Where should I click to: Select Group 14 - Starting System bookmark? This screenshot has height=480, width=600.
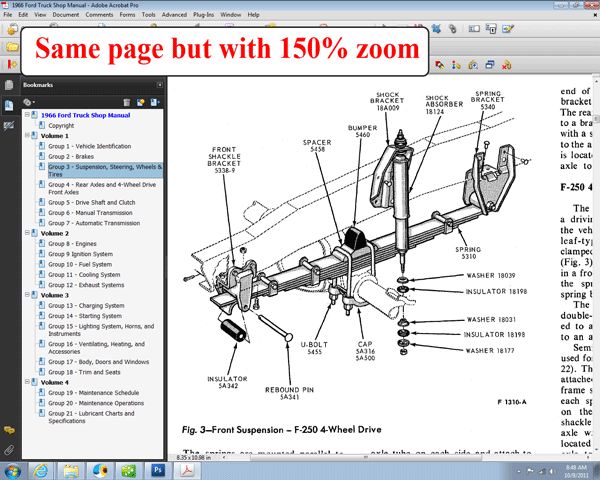85,316
